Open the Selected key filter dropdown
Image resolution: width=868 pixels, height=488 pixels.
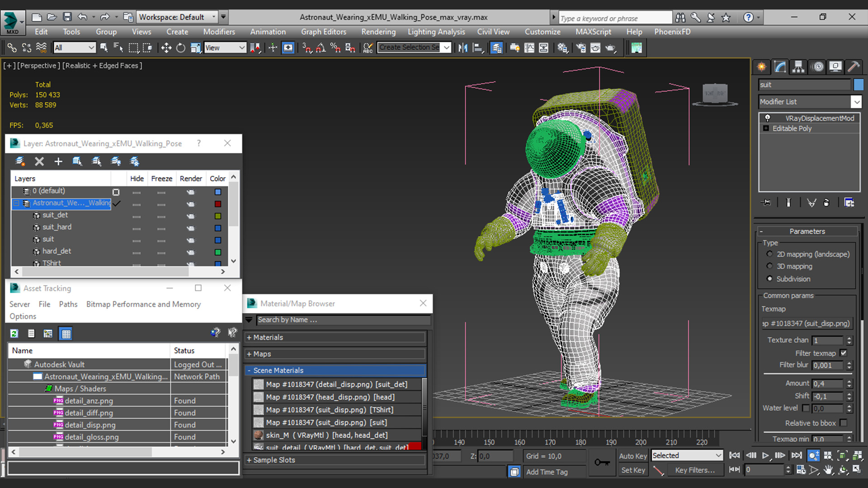click(687, 455)
